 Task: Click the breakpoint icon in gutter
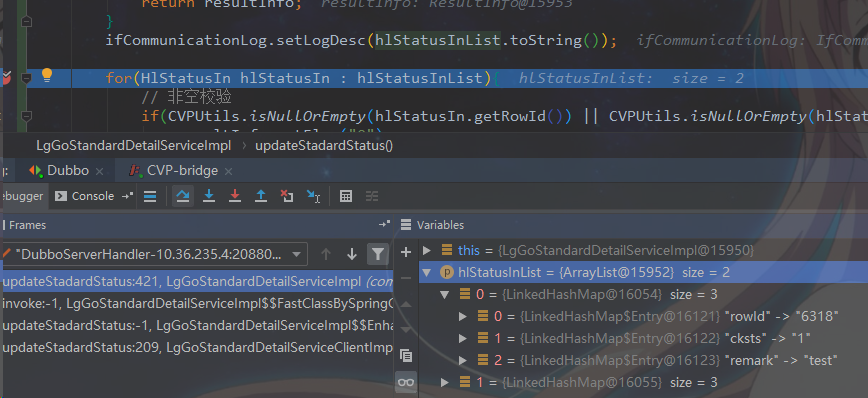coord(7,77)
